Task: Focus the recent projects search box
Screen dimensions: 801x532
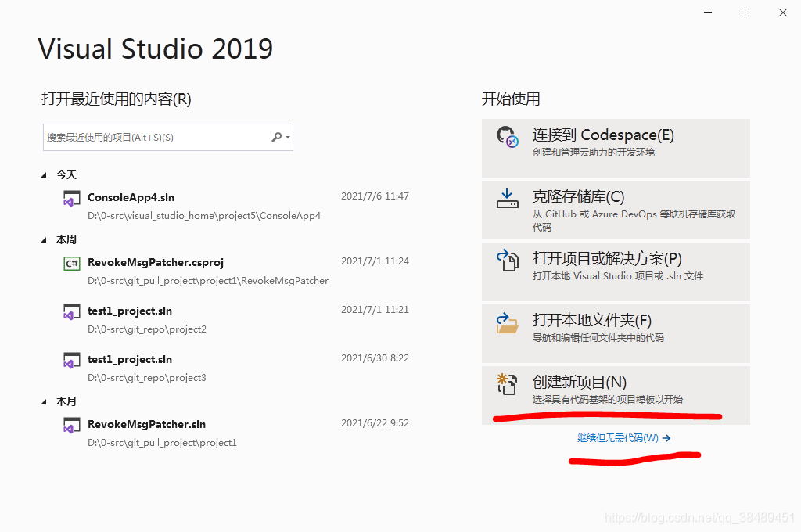Action: [x=167, y=137]
